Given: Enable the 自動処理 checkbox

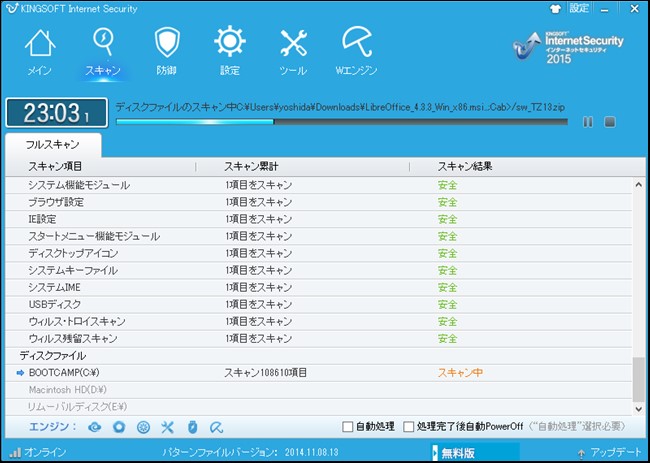Looking at the screenshot, I should [x=348, y=427].
